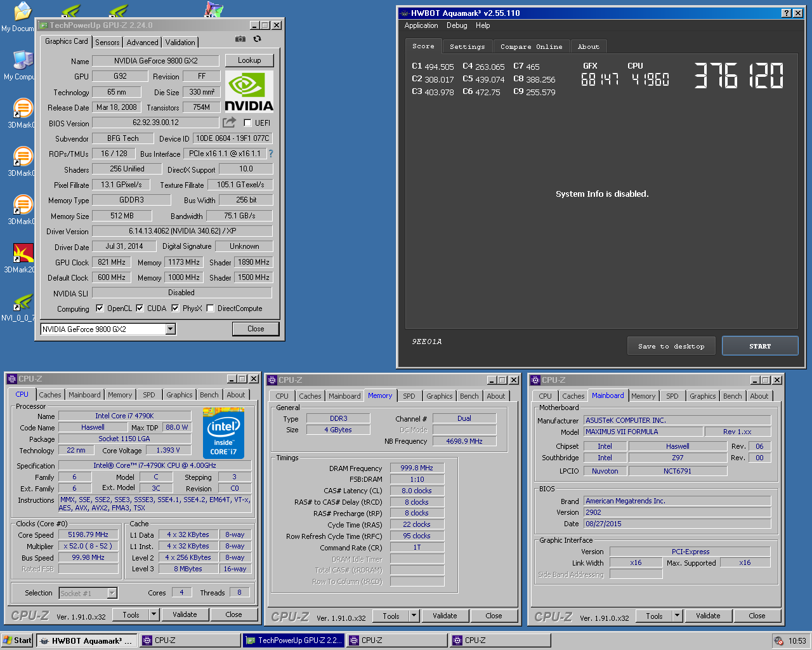Image resolution: width=812 pixels, height=650 pixels.
Task: Toggle the CUDA checkbox
Action: [140, 308]
